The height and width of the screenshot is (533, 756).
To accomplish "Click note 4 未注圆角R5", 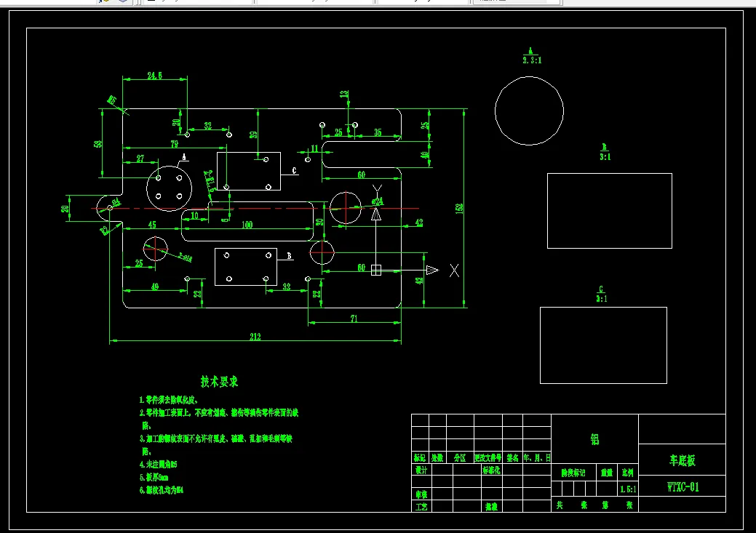I will tap(158, 464).
